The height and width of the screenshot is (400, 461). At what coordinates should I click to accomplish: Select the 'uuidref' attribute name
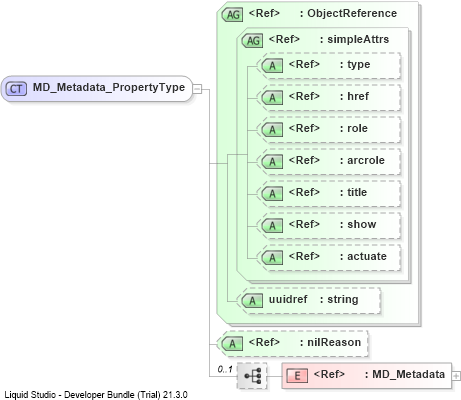click(288, 299)
